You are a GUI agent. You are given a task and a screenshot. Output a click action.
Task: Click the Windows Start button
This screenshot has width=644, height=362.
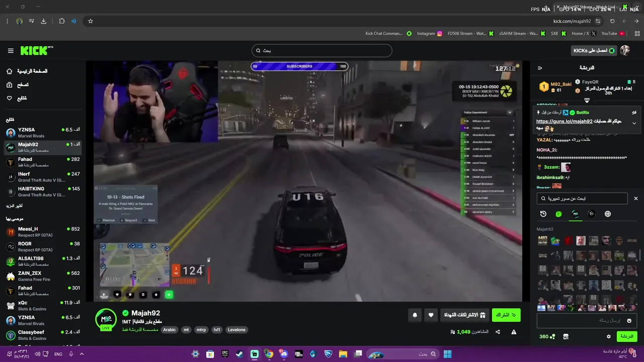(x=447, y=354)
